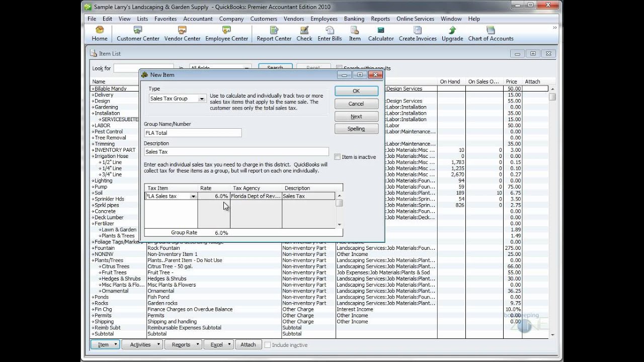Open the Help menu
This screenshot has height=362, width=644.
[x=474, y=19]
